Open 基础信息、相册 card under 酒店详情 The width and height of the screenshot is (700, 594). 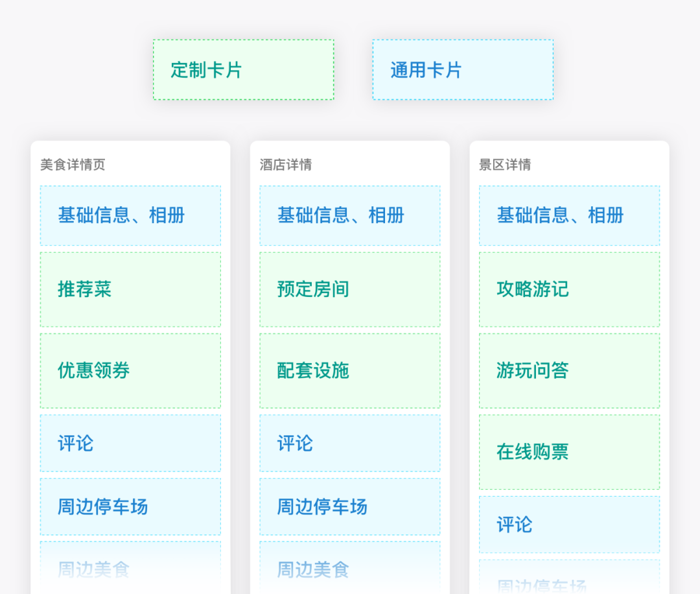click(x=350, y=216)
